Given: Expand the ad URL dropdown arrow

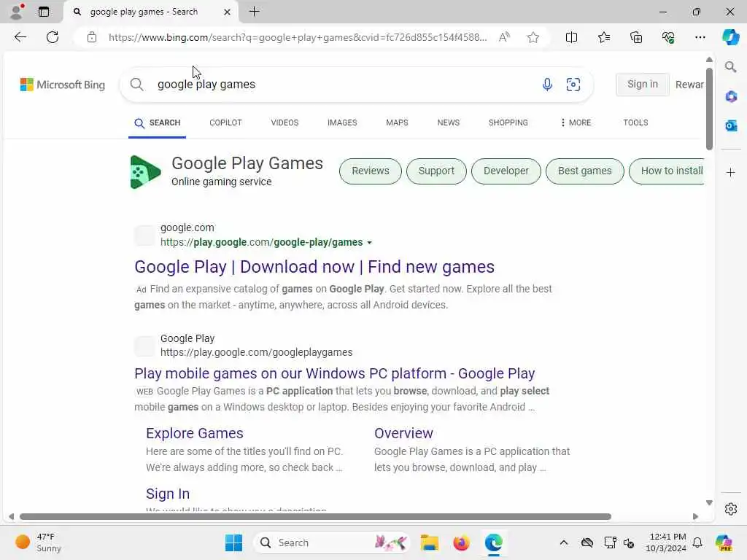Looking at the screenshot, I should [369, 243].
